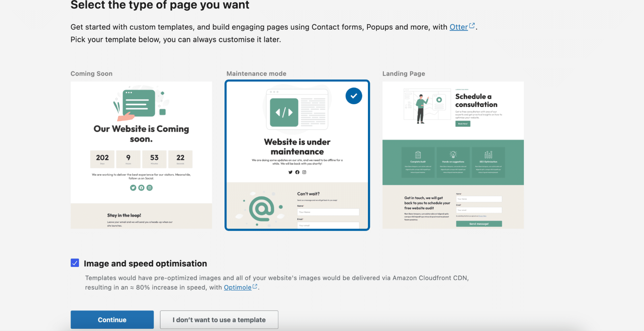This screenshot has height=331, width=644.
Task: Open the Optimole link
Action: coord(237,287)
